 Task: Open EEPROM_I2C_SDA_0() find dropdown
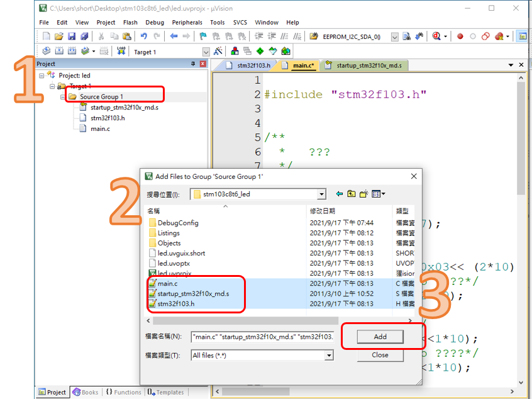(394, 37)
